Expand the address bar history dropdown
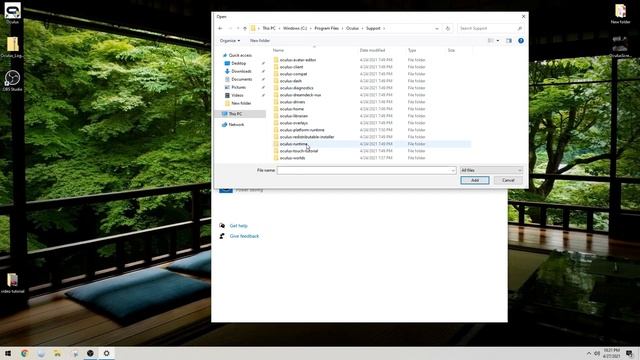This screenshot has height=360, width=640. 437,28
